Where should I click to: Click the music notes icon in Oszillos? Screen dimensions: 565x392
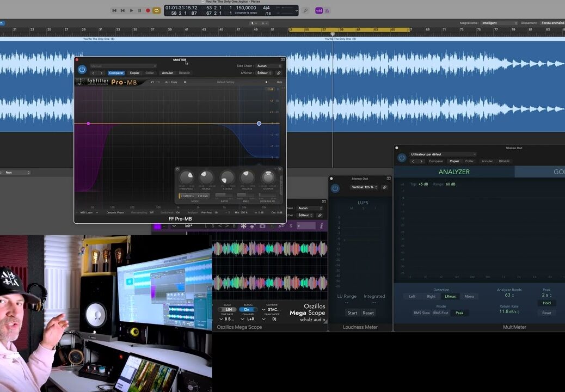[281, 226]
